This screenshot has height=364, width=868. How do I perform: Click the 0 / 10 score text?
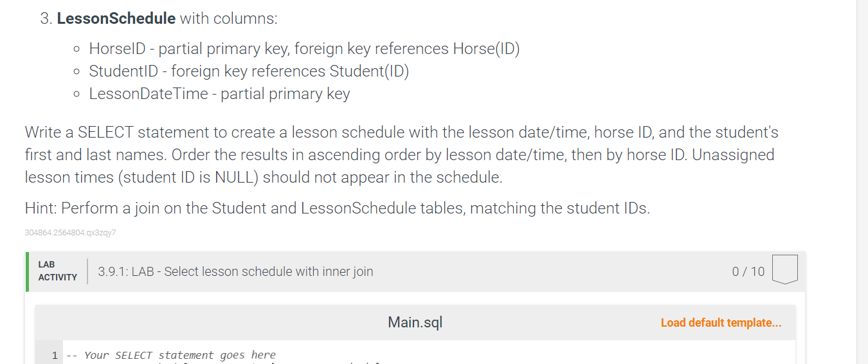(748, 271)
